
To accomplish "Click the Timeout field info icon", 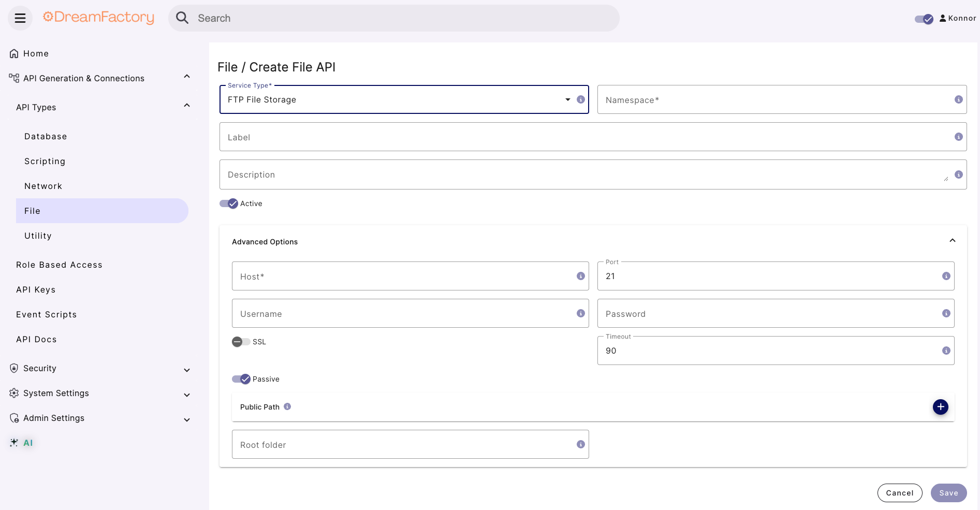I will (x=946, y=351).
